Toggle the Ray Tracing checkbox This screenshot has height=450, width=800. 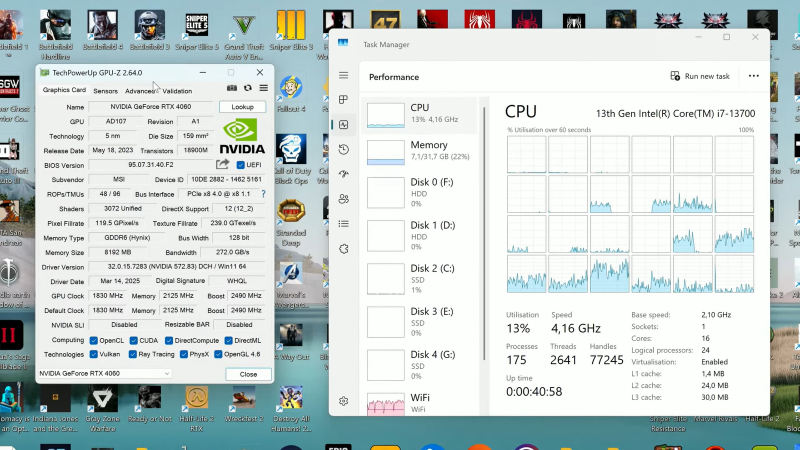click(133, 354)
